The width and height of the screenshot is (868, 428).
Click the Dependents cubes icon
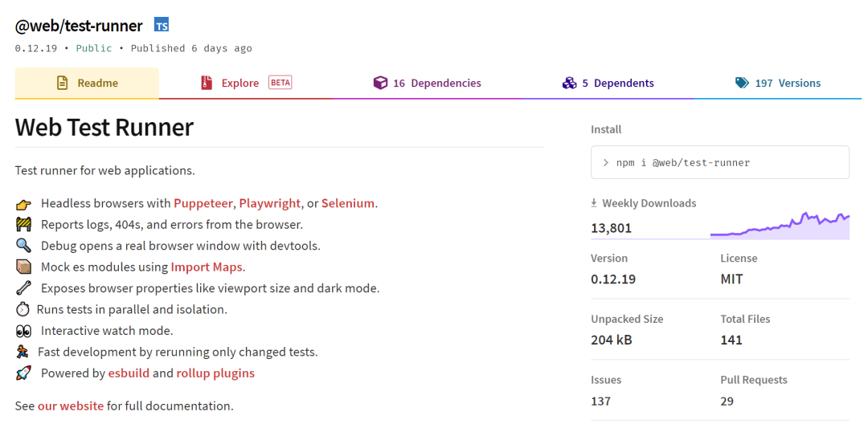click(x=569, y=83)
